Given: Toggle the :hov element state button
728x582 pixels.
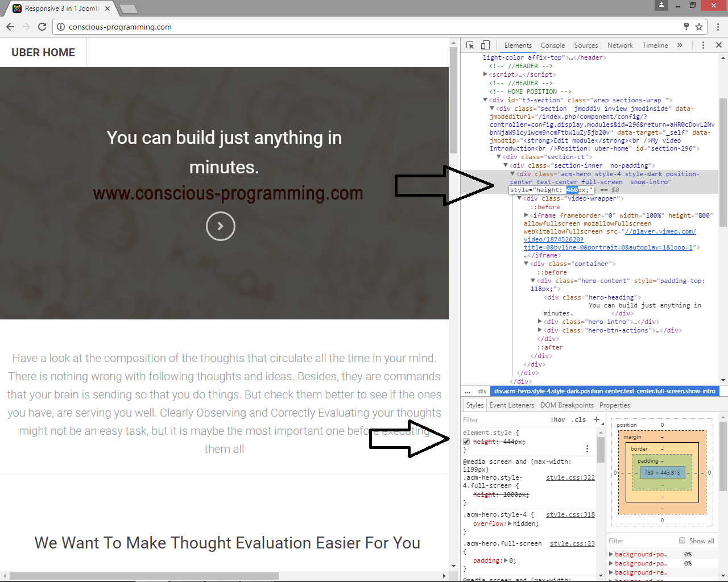Looking at the screenshot, I should pyautogui.click(x=558, y=420).
